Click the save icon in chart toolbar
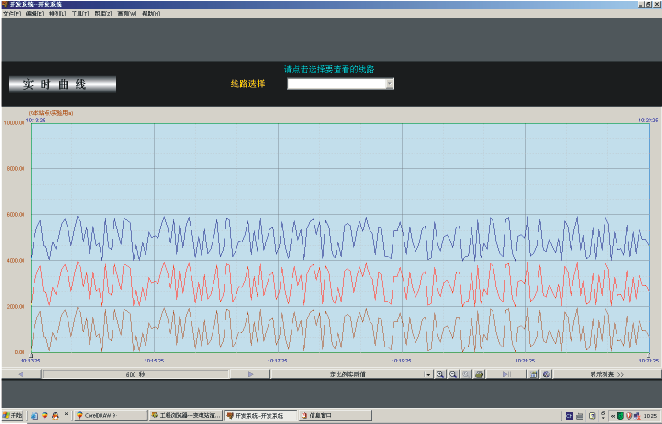The width and height of the screenshot is (662, 424). tap(533, 374)
